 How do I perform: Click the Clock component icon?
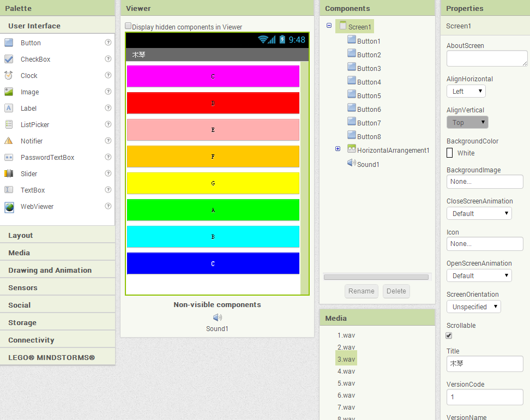(9, 75)
